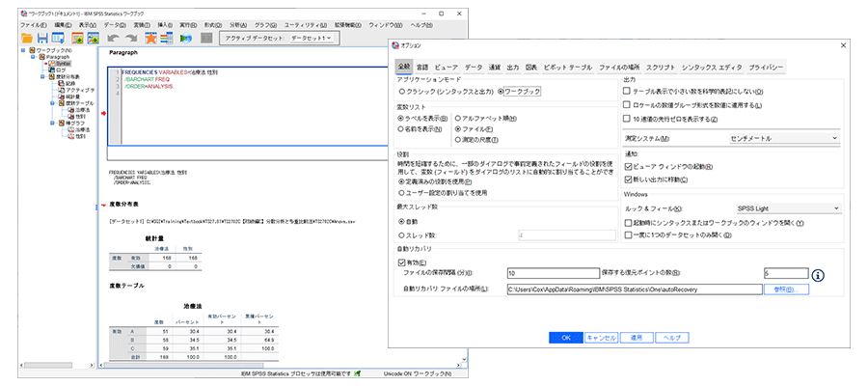Choose 測定の尺度 sort radio
The width and height of the screenshot is (868, 386).
(458, 140)
